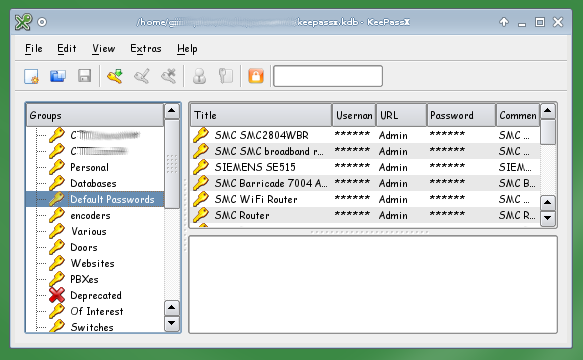Copy password with the clipboard key icon
The height and width of the screenshot is (360, 583).
[226, 76]
